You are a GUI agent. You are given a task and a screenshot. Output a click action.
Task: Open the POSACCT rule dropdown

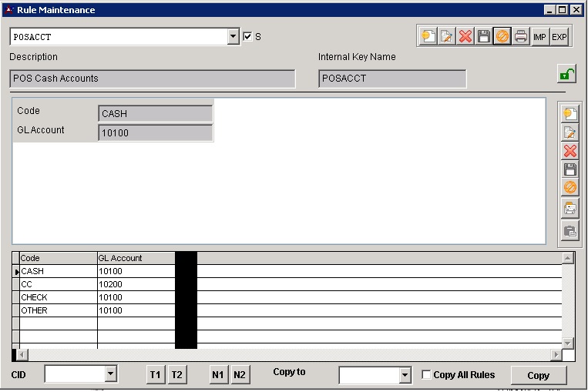coord(234,36)
